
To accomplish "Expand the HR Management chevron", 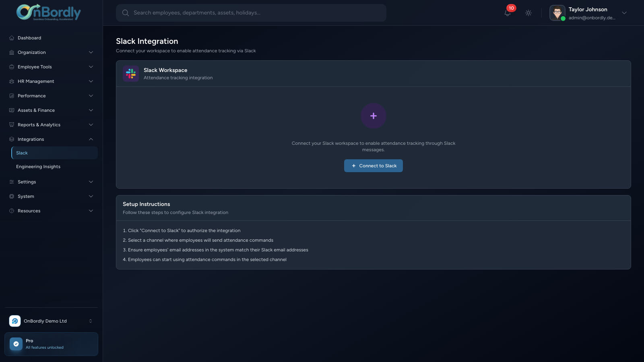I will [x=91, y=81].
